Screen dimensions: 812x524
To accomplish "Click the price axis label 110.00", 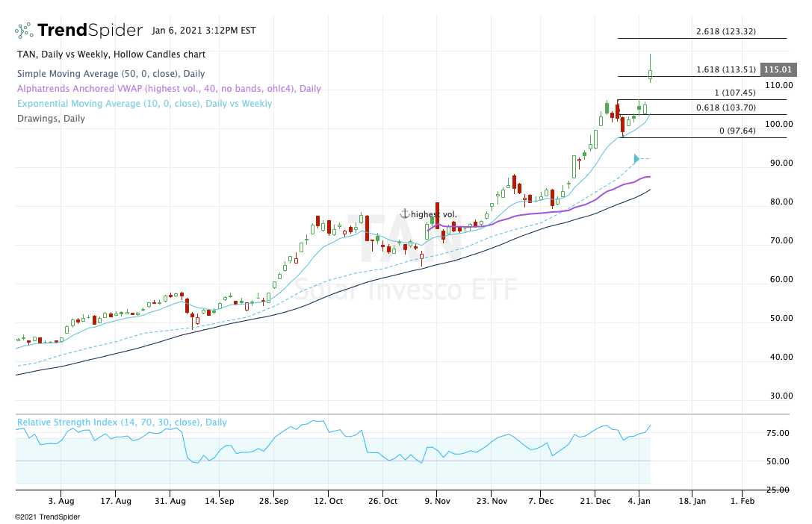I will point(781,85).
